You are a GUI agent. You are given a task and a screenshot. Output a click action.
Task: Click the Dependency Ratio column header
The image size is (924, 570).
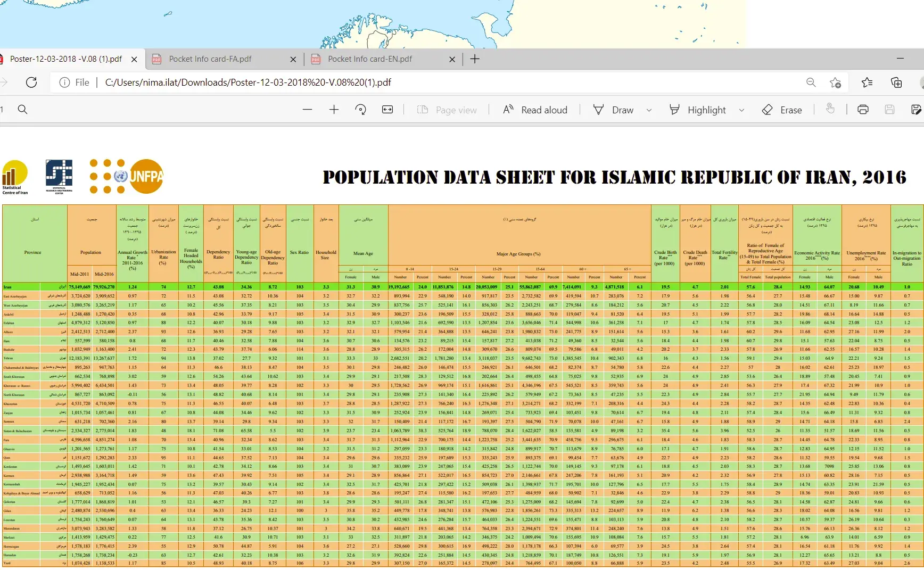[x=218, y=254]
